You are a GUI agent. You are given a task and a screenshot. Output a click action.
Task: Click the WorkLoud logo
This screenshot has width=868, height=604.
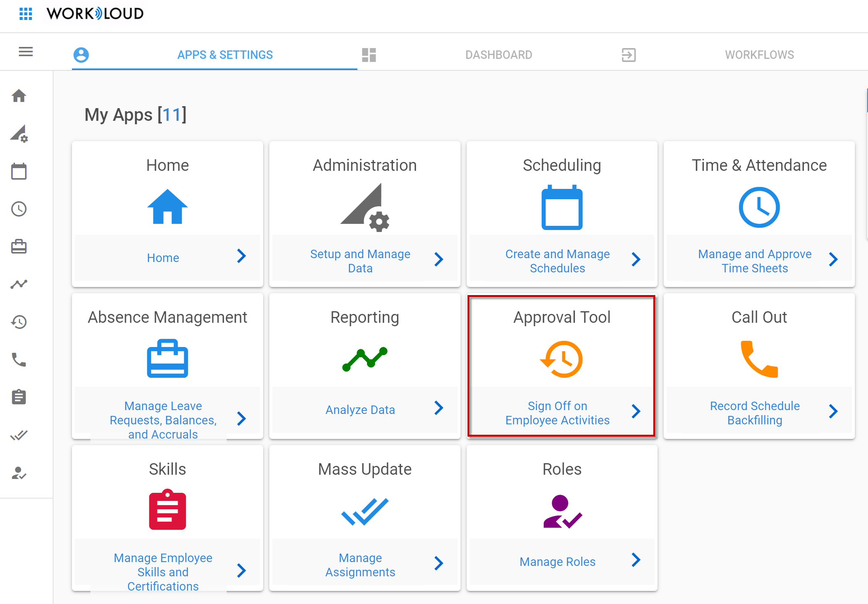coord(95,14)
